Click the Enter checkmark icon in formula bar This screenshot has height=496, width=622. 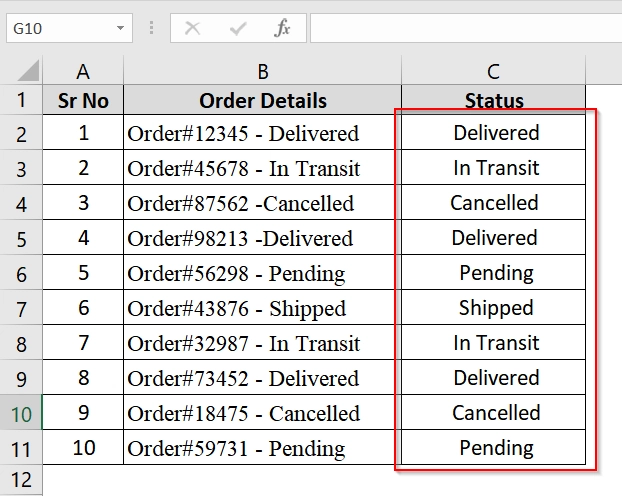click(238, 28)
